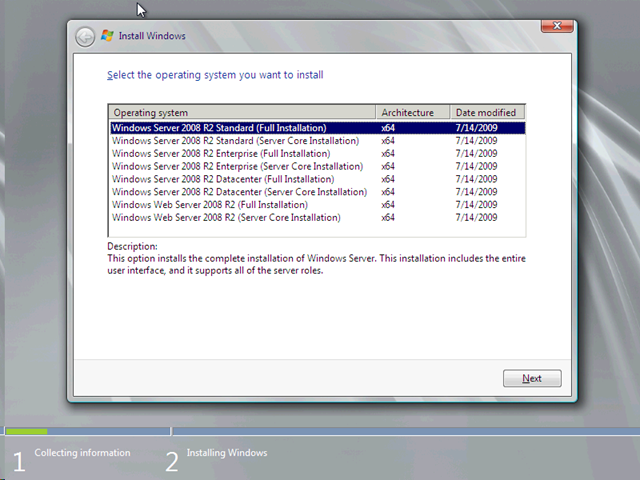640x480 pixels.
Task: Click the Architecture column header
Action: coord(413,112)
